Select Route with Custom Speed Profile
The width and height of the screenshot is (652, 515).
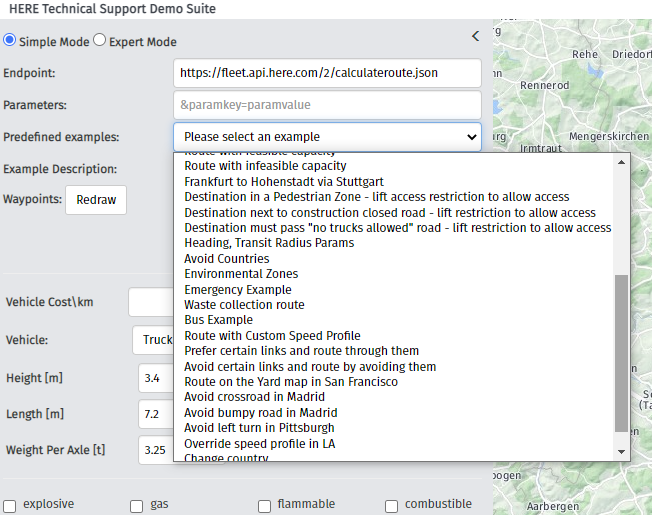272,335
